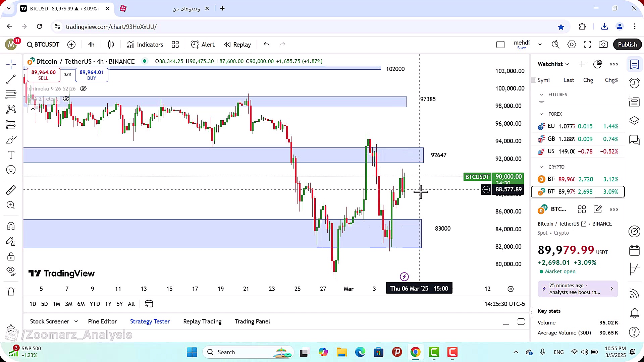
Task: Open the Replay Trading tab
Action: point(202,321)
